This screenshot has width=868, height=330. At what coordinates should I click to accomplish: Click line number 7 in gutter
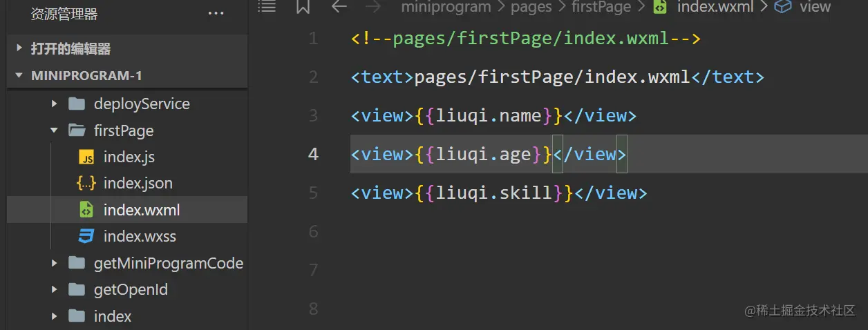point(314,269)
